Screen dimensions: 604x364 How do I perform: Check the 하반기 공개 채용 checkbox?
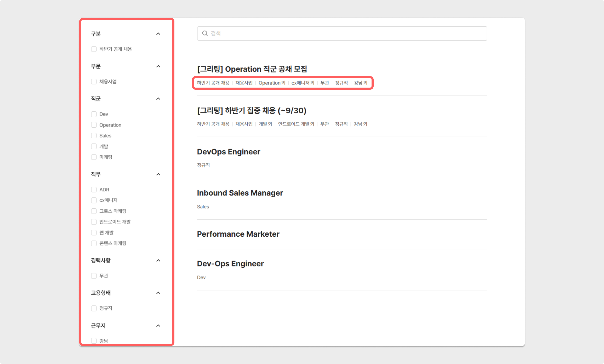tap(94, 49)
